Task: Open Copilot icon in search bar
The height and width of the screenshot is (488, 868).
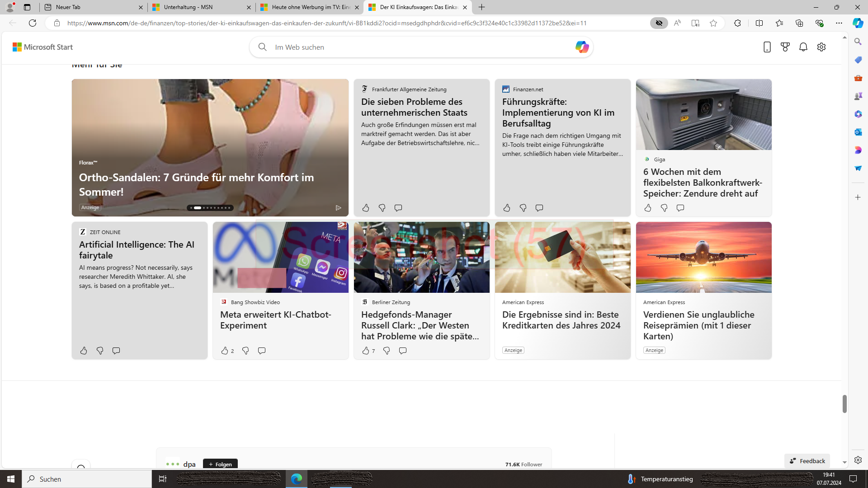Action: [x=581, y=47]
